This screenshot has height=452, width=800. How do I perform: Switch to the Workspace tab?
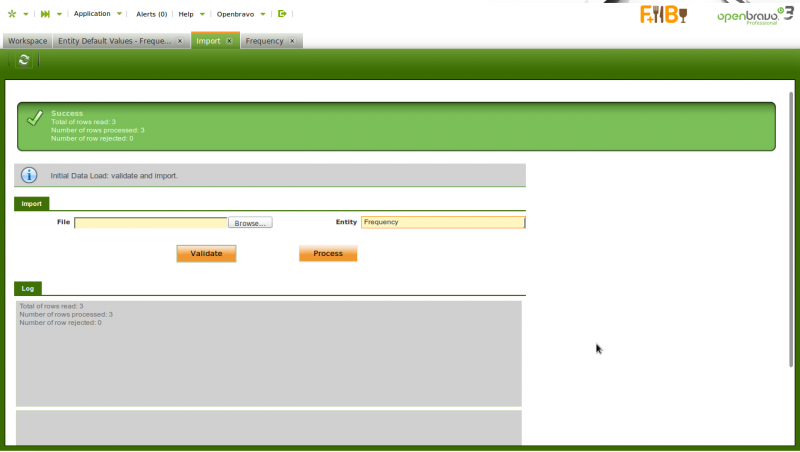pos(28,41)
